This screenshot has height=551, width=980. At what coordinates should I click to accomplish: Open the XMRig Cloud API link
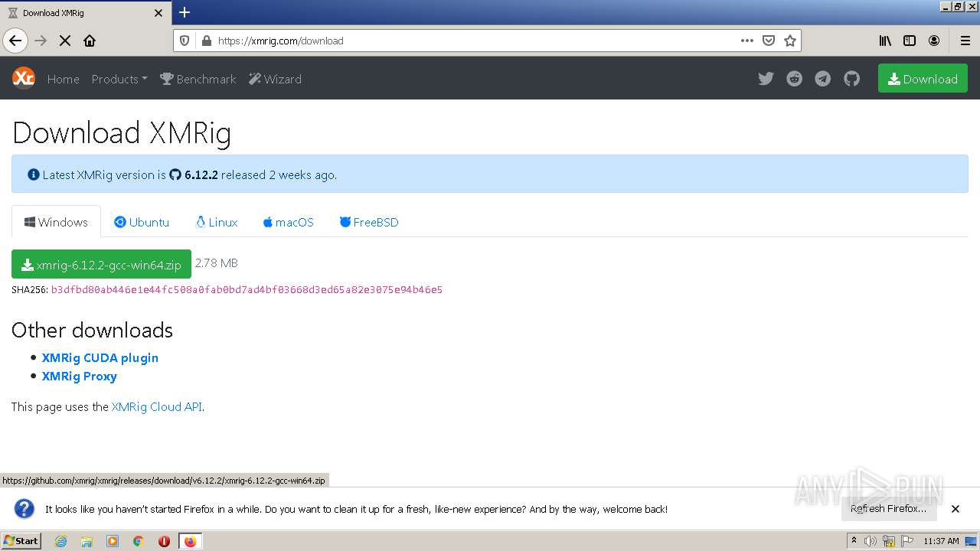coord(157,406)
